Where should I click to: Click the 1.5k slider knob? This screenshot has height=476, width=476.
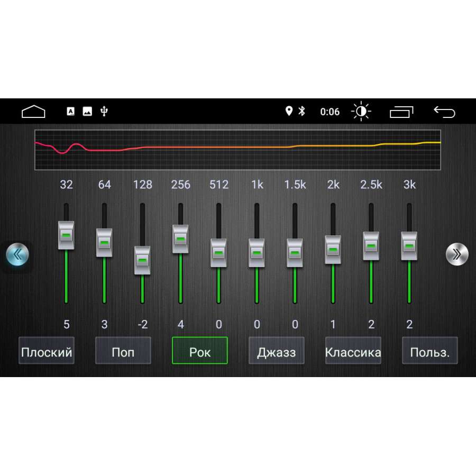[x=295, y=253]
